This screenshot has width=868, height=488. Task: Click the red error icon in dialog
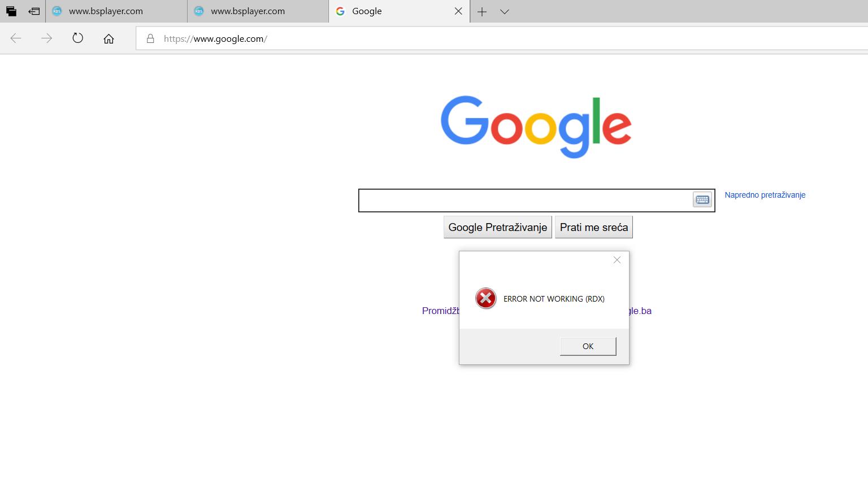(485, 298)
